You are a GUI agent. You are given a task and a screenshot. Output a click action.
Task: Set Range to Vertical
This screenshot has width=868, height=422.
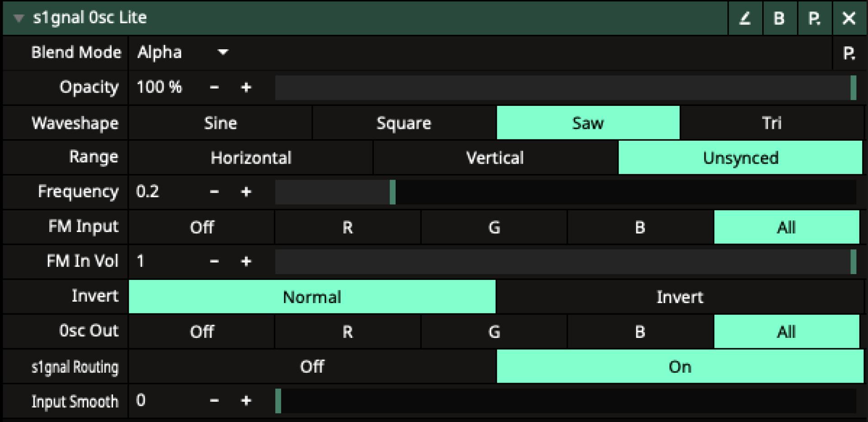(495, 158)
